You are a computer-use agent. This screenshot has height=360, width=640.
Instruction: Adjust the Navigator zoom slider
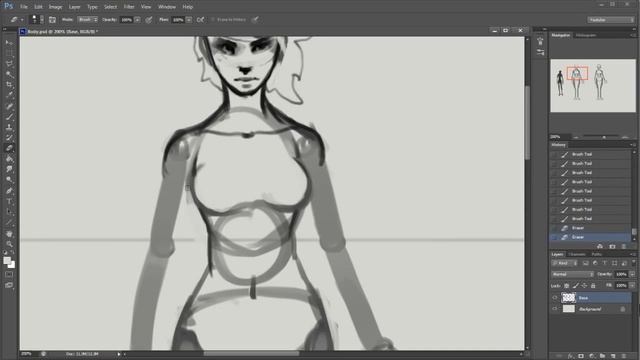(x=604, y=137)
